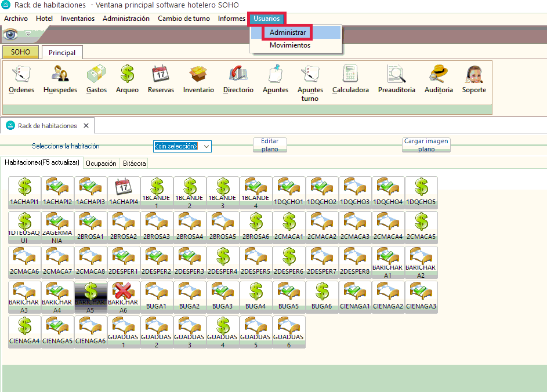Switch to the Bitácora tab
547x392 pixels.
coord(134,164)
